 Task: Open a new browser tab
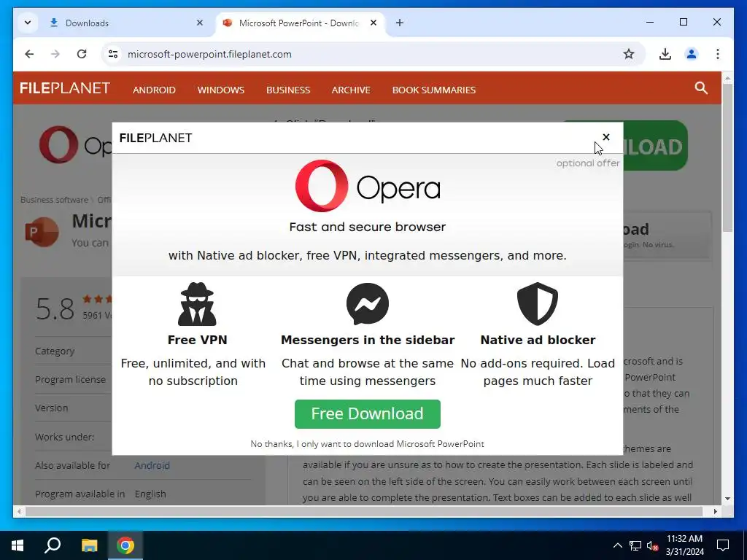pos(400,23)
